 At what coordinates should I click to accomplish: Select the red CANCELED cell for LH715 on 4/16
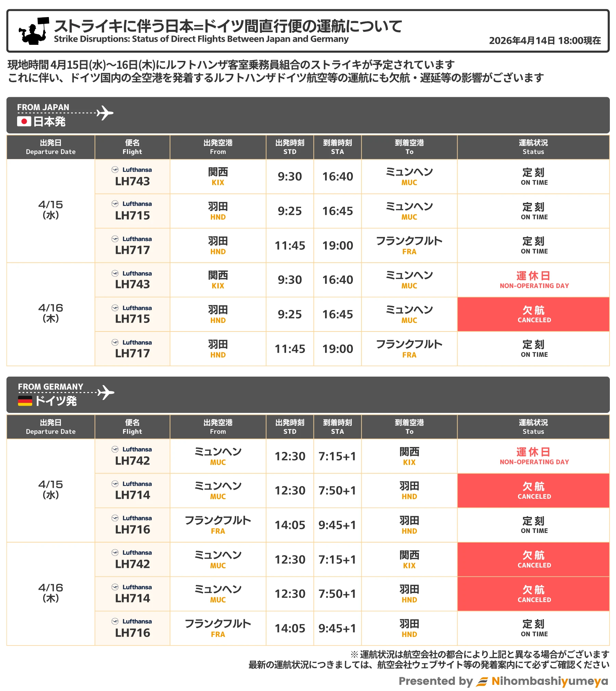pyautogui.click(x=533, y=314)
